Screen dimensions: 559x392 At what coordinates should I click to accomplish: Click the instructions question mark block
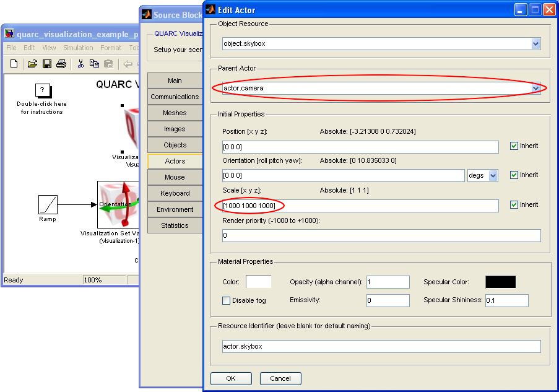pos(42,90)
